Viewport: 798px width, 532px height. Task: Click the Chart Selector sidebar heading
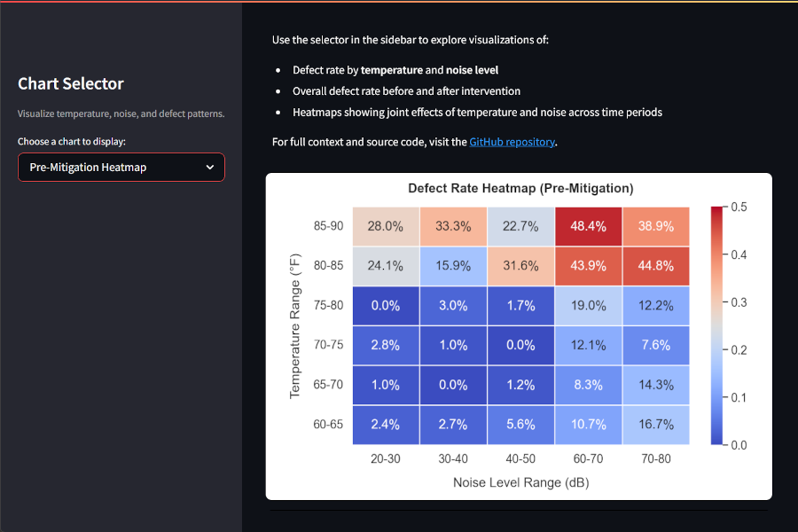[70, 83]
